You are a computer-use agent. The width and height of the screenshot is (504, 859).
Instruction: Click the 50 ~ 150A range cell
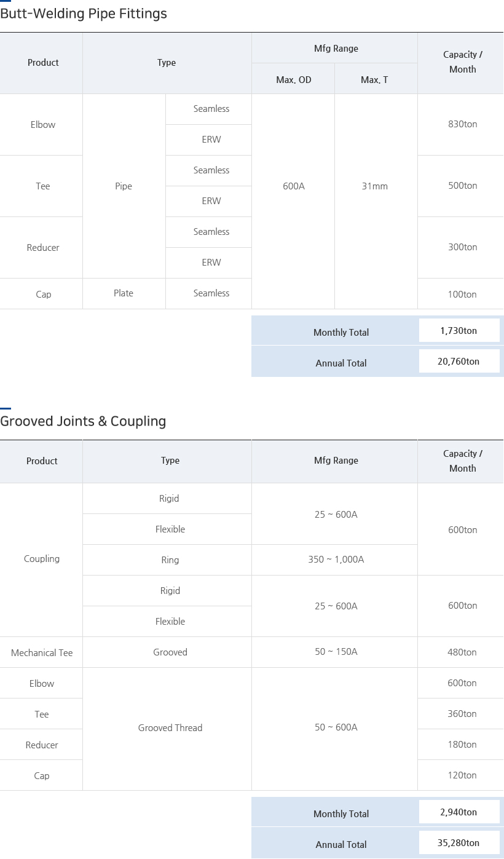pos(336,652)
